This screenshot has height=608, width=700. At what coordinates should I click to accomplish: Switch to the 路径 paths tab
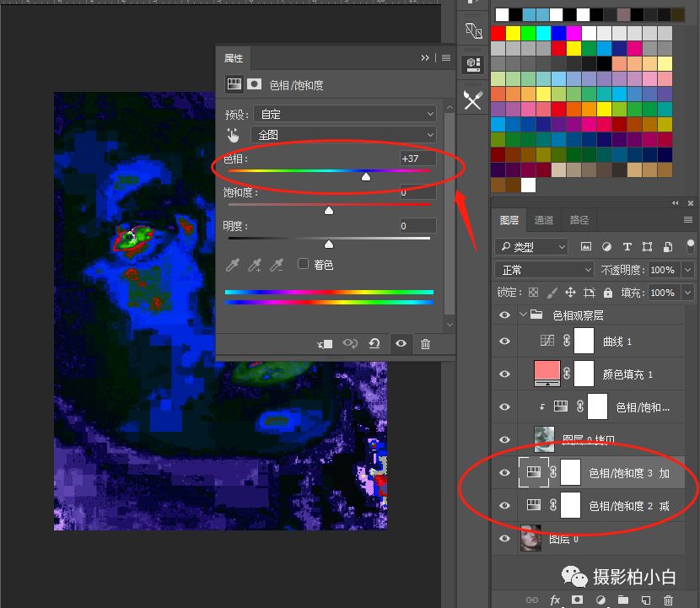point(579,220)
